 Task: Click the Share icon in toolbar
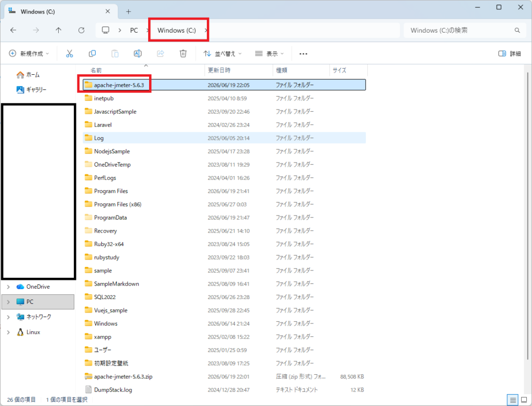[161, 53]
